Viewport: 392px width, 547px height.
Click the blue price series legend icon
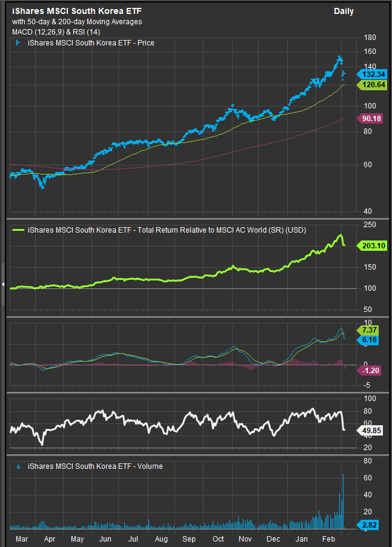click(18, 43)
